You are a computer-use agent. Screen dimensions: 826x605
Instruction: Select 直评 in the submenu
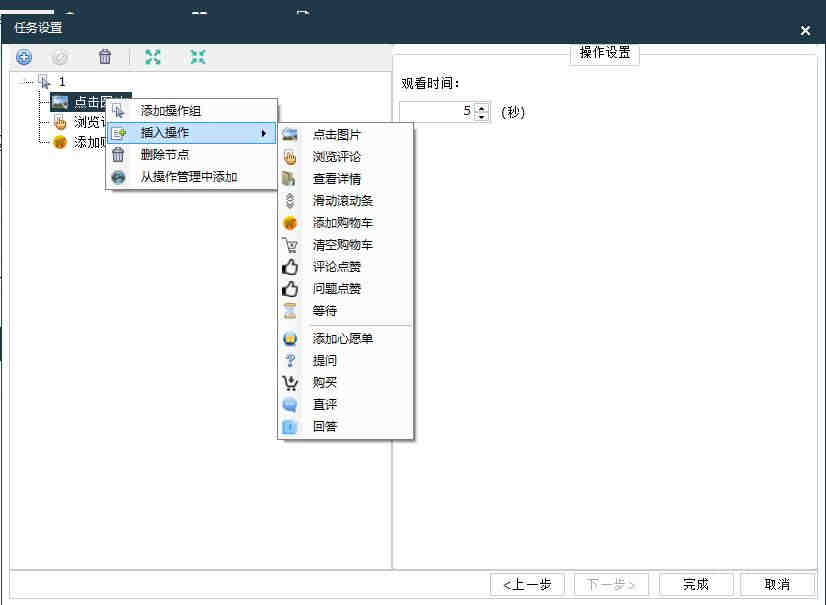click(346, 405)
